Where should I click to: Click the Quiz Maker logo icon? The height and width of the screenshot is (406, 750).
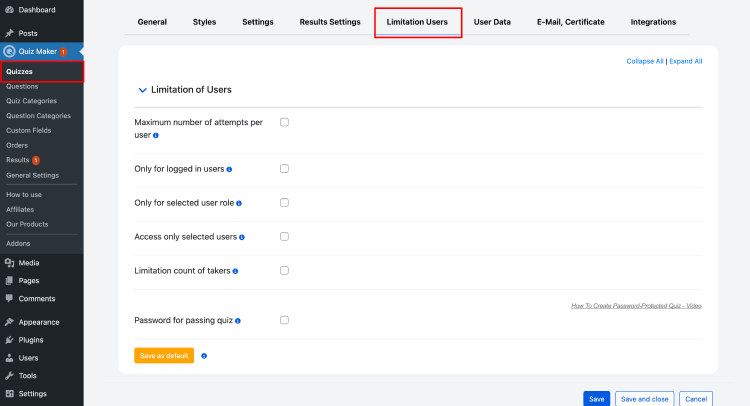click(x=9, y=51)
